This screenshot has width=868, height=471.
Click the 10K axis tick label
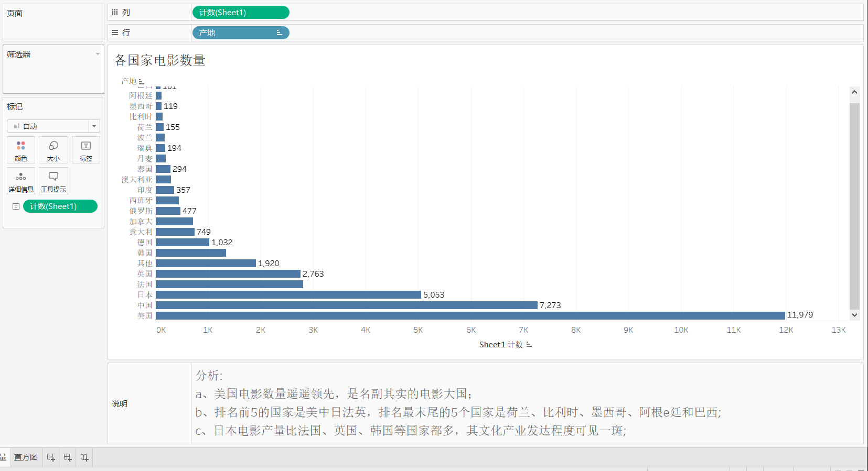coord(681,330)
